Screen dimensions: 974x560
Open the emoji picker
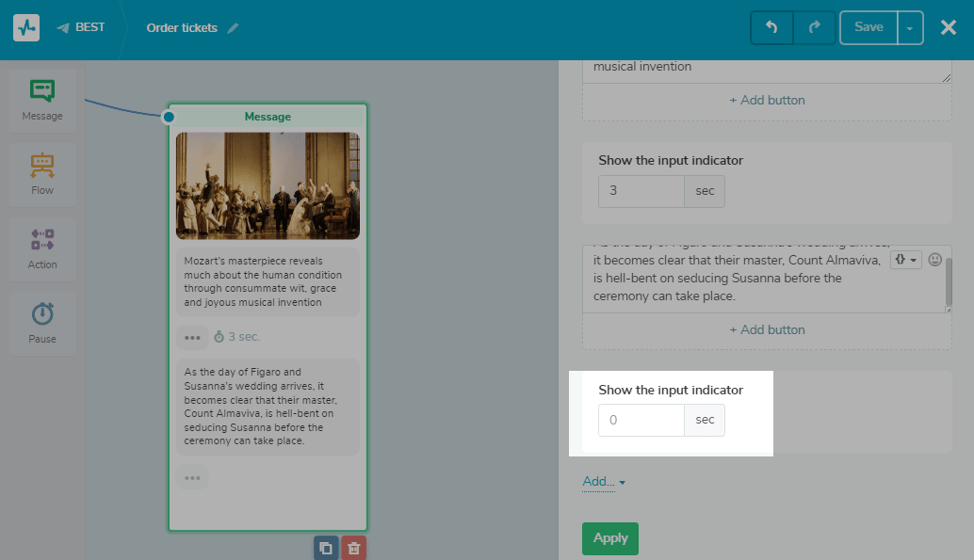934,260
